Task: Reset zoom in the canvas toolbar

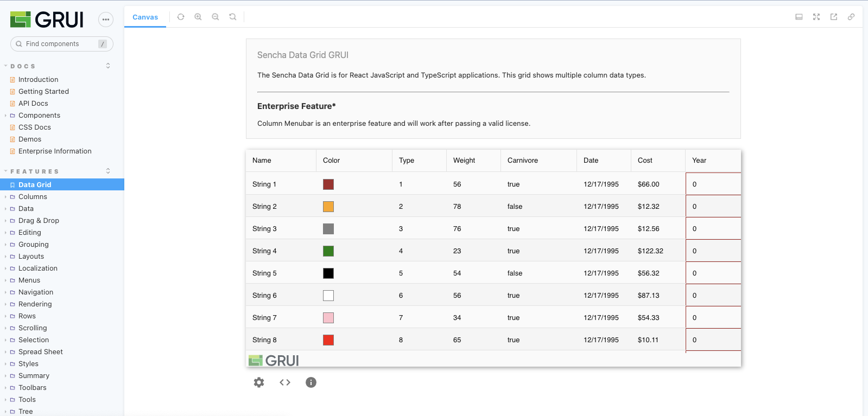Action: coord(233,17)
